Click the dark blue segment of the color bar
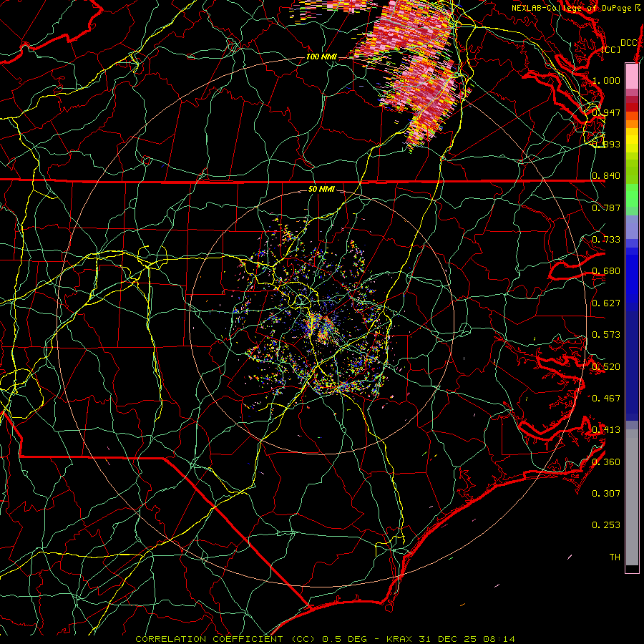 coord(632,366)
